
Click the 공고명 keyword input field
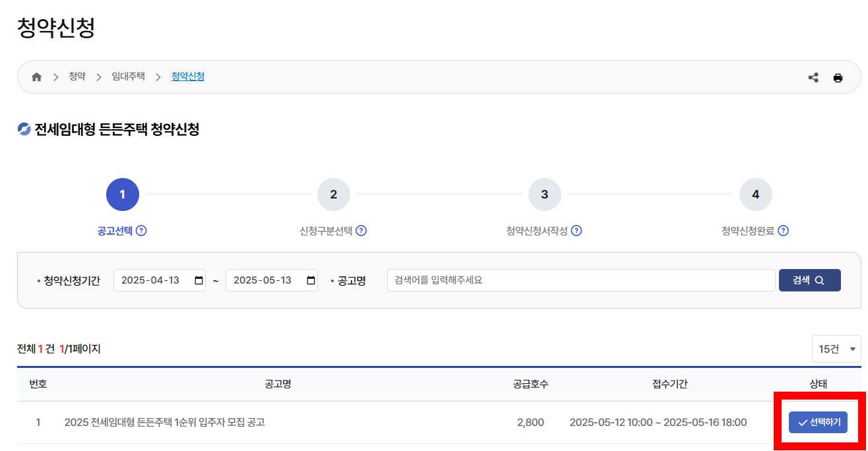580,280
